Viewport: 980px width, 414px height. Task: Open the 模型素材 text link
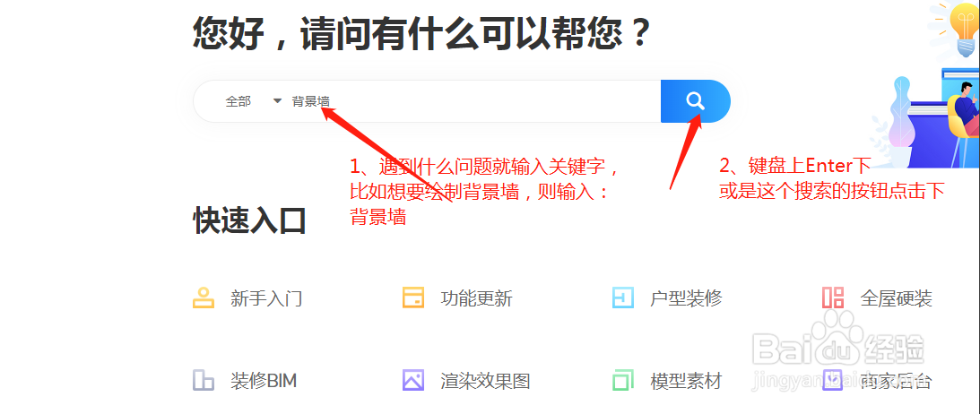(686, 381)
